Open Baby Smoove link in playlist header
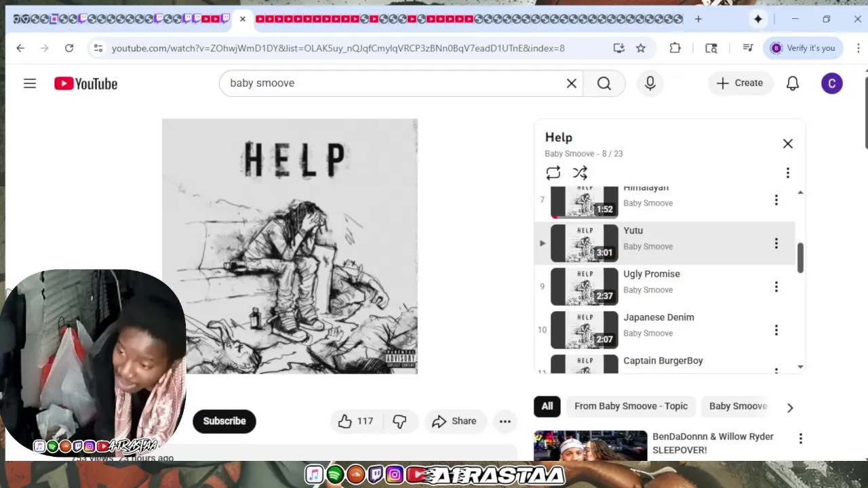Image resolution: width=868 pixels, height=488 pixels. (570, 154)
